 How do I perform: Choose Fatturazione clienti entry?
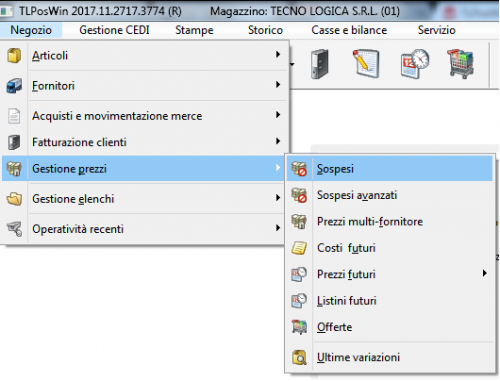click(144, 142)
